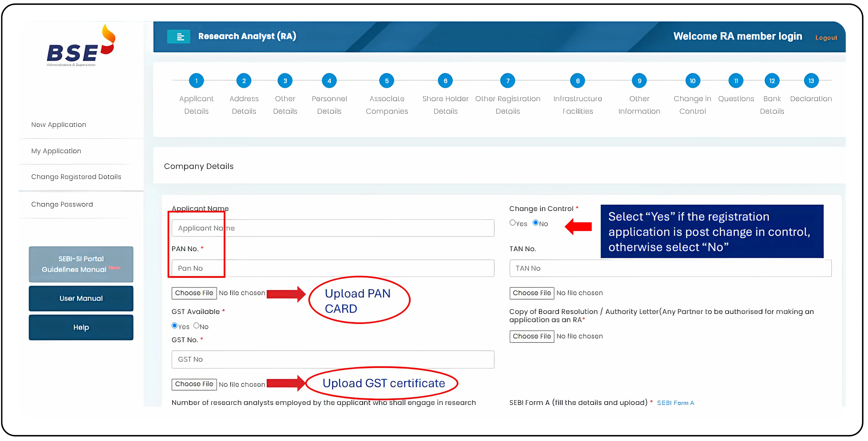Select step 9 Other Information

639,80
